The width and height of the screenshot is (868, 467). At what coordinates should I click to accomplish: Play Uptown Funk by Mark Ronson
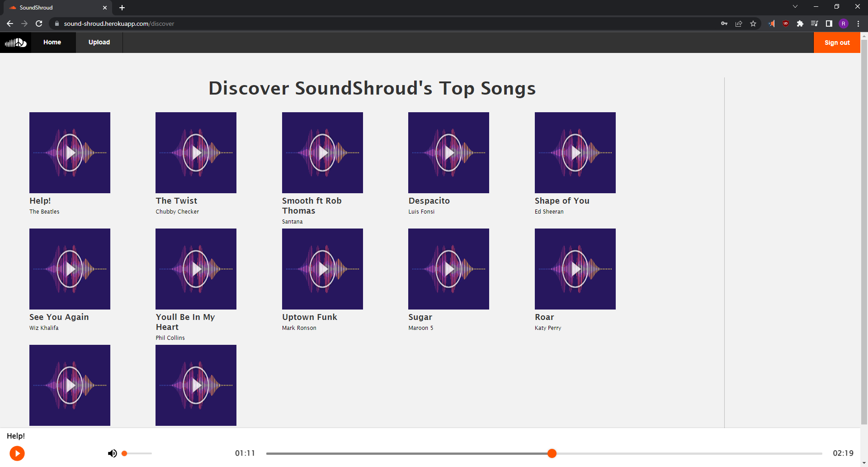322,269
